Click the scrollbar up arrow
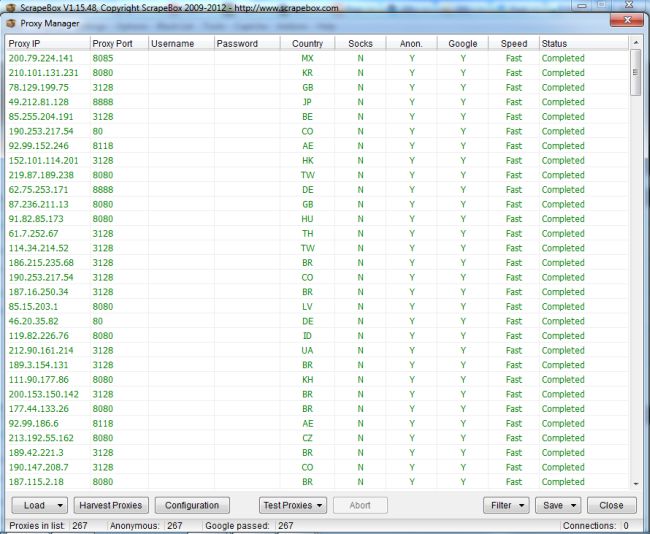Viewport: 650px width, 534px height. coord(635,42)
